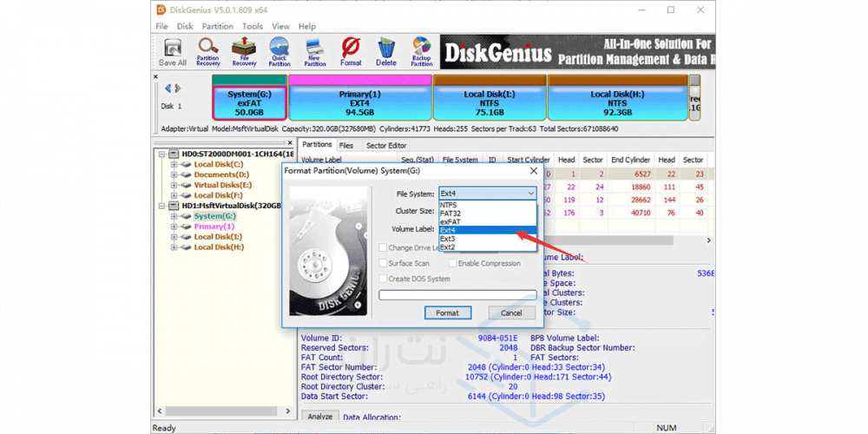Click the Delete trash can icon

386,51
